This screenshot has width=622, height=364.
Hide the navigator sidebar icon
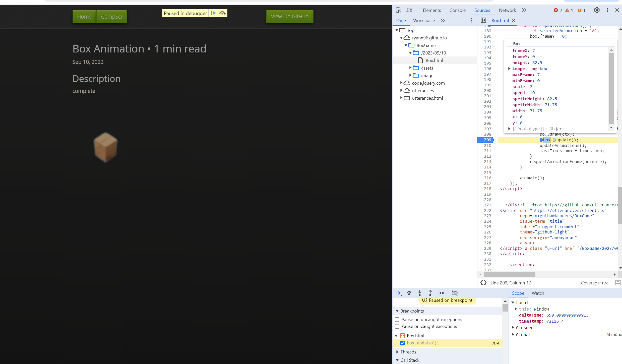click(483, 21)
